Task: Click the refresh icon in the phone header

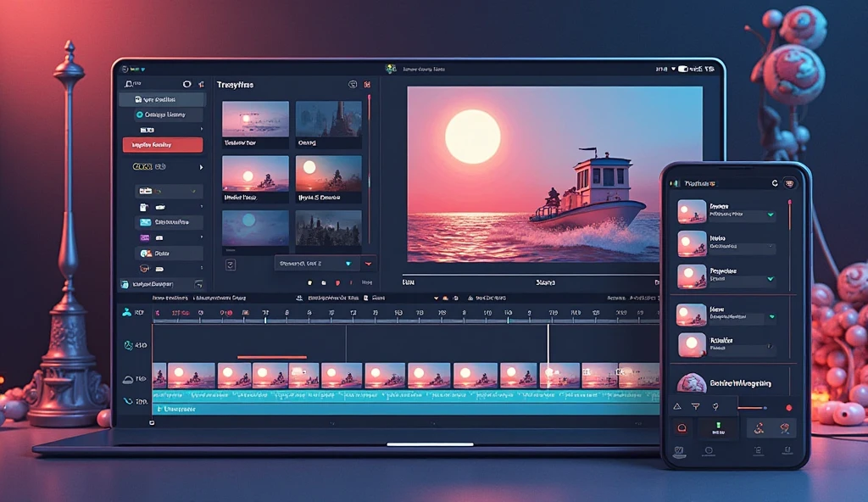Action: tap(775, 183)
